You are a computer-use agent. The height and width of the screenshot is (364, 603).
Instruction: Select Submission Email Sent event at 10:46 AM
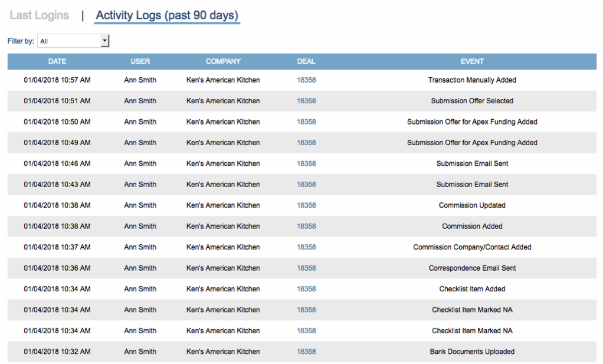472,163
